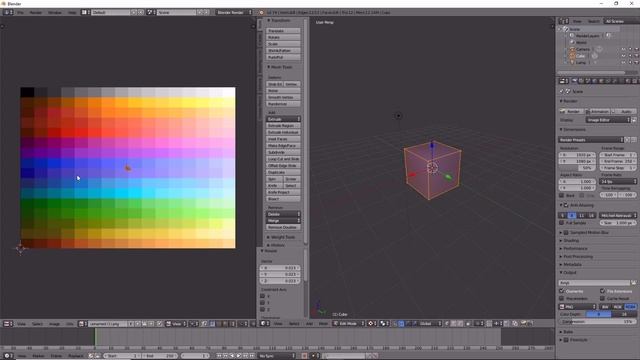Viewport: 640px width, 360px height.
Task: Open the Global orientation dropdown
Action: (x=429, y=323)
